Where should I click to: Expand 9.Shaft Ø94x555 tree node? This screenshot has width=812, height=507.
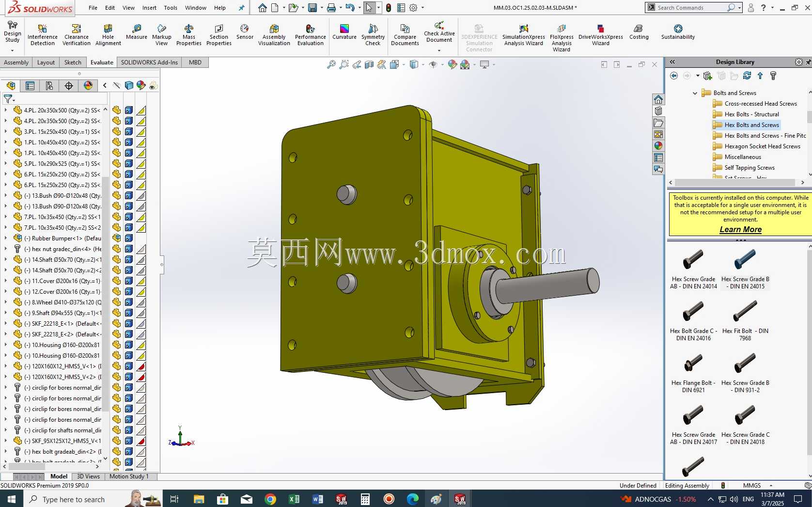[x=5, y=313]
